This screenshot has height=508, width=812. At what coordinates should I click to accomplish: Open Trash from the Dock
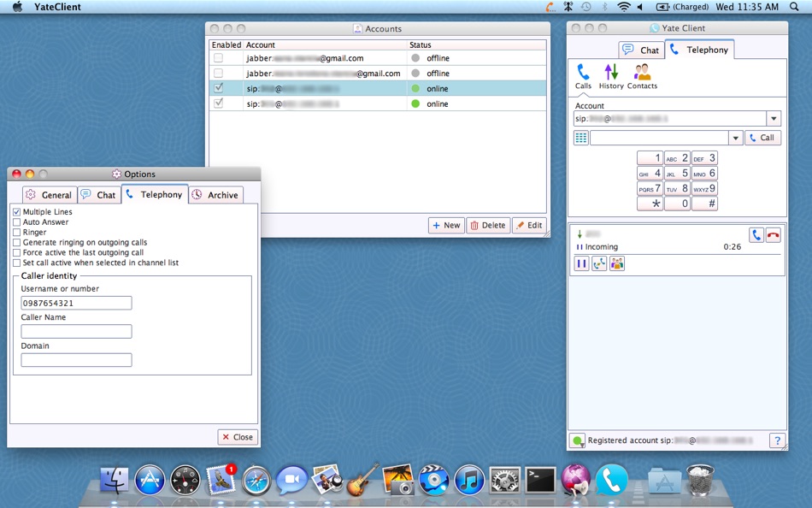pos(700,480)
